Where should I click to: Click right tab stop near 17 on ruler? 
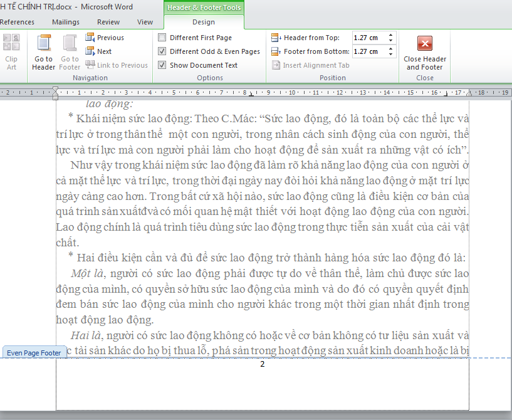pyautogui.click(x=446, y=94)
